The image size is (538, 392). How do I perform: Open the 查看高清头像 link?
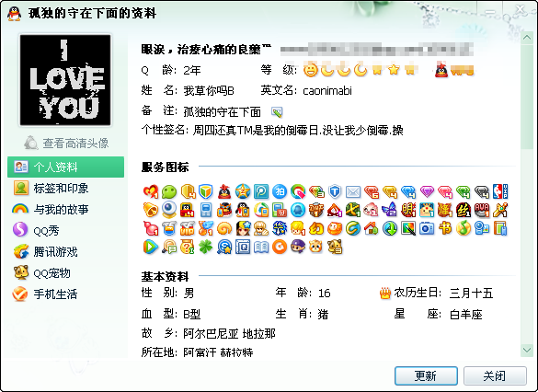(x=66, y=144)
